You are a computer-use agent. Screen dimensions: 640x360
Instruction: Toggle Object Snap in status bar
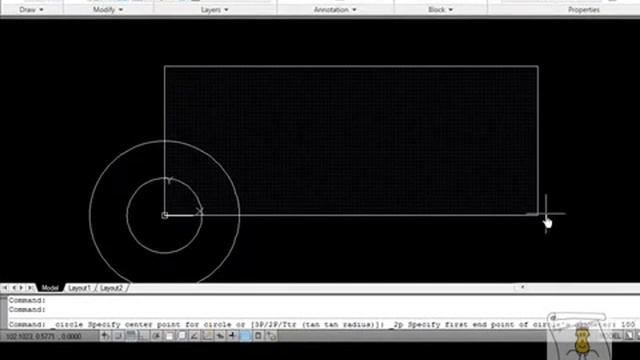(169, 336)
